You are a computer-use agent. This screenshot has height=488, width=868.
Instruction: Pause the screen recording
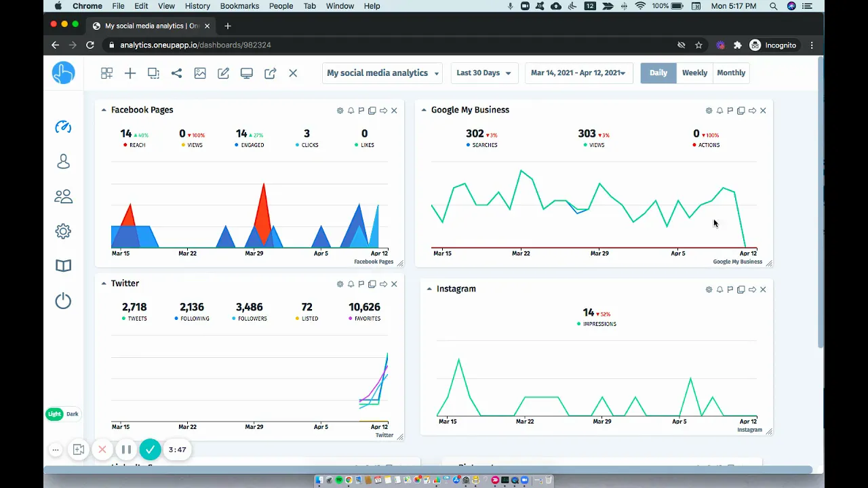click(x=126, y=449)
